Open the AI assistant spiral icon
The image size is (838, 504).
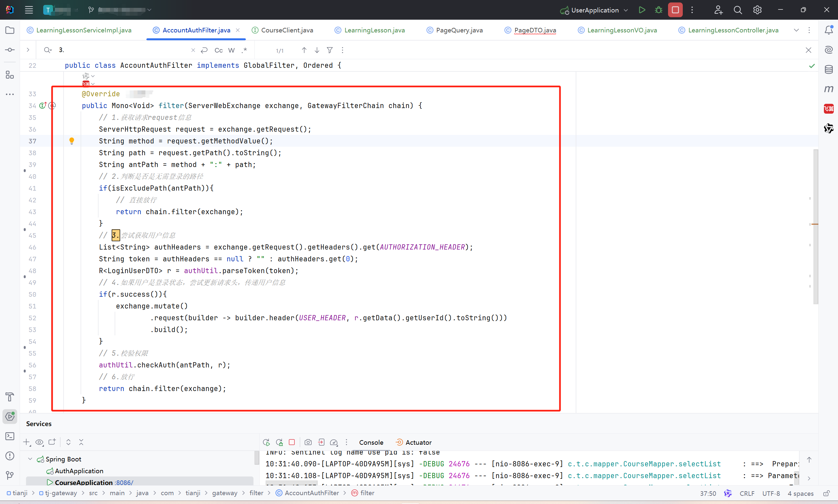click(x=829, y=50)
